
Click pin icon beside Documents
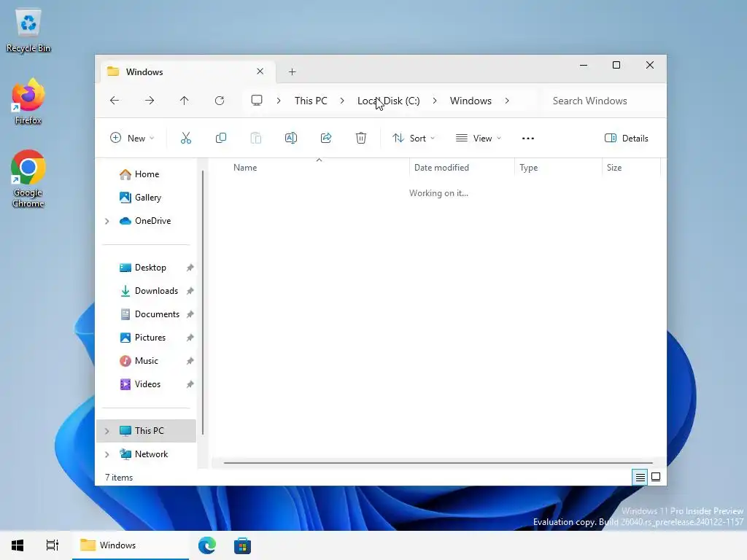pos(190,314)
